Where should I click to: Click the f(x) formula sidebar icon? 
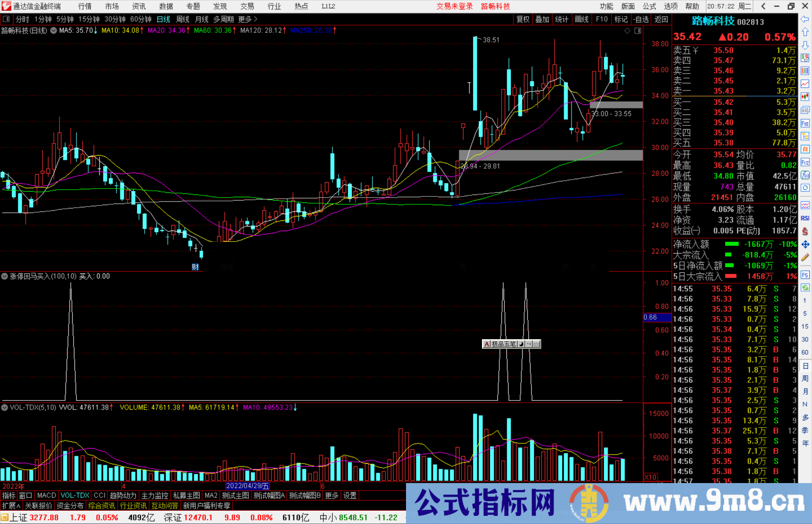(x=805, y=175)
